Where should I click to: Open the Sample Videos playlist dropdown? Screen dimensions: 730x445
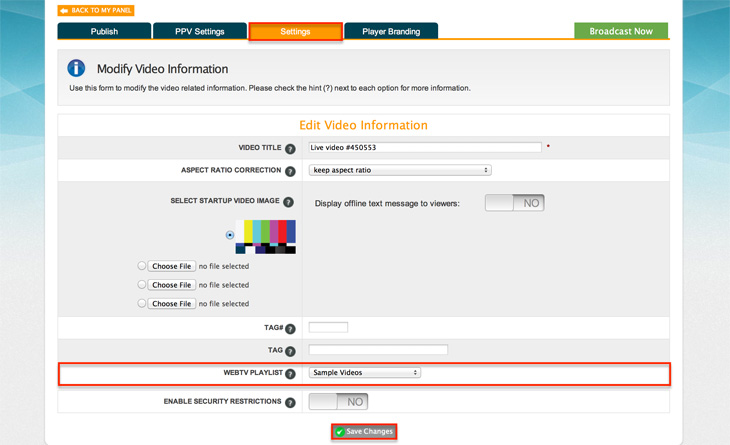tap(365, 372)
